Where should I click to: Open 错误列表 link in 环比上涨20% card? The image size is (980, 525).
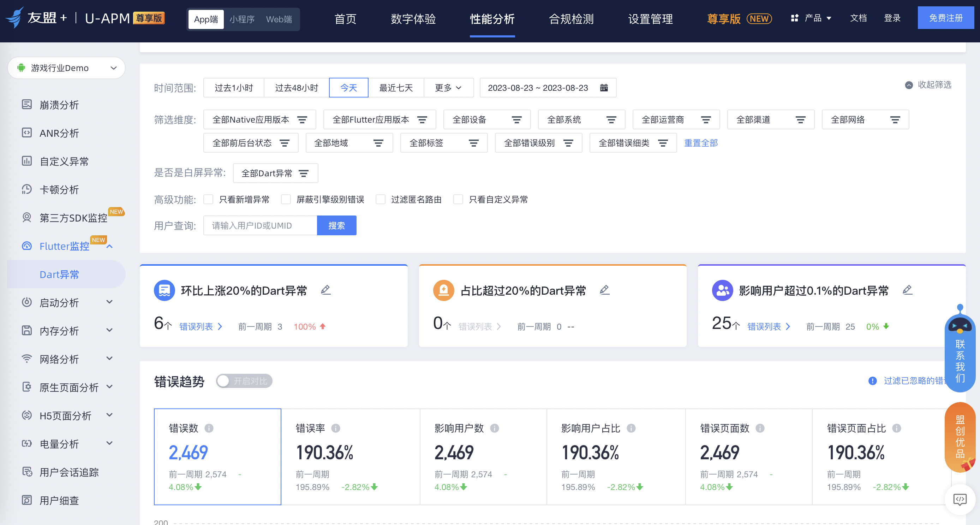pyautogui.click(x=201, y=326)
